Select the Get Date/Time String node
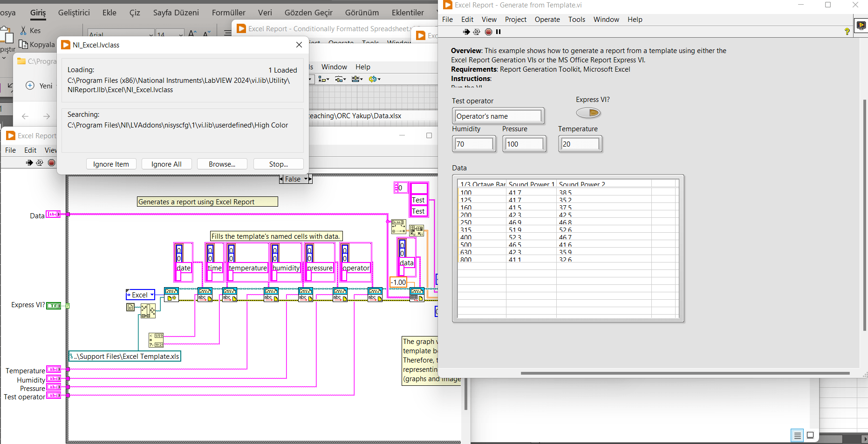Image resolution: width=868 pixels, height=444 pixels. 156,340
